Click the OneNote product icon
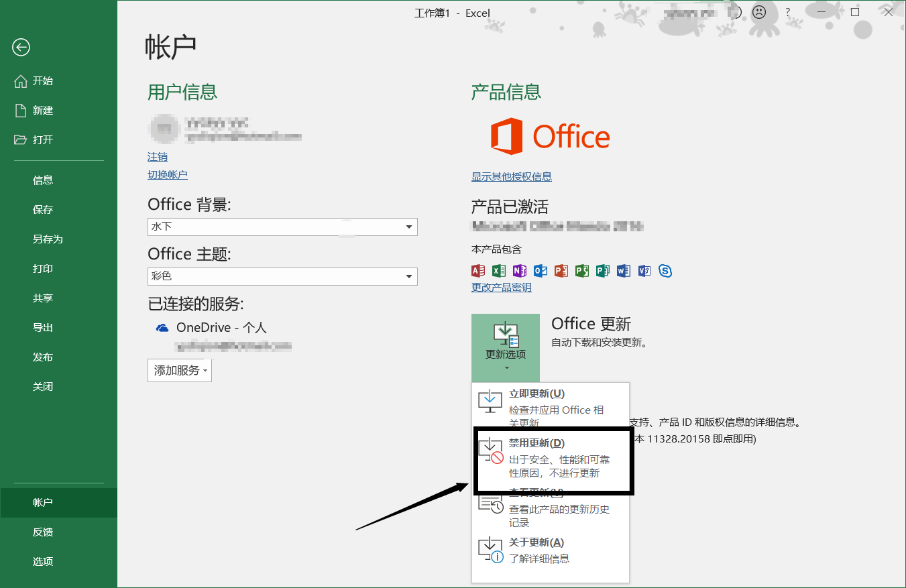This screenshot has height=588, width=906. (x=520, y=271)
